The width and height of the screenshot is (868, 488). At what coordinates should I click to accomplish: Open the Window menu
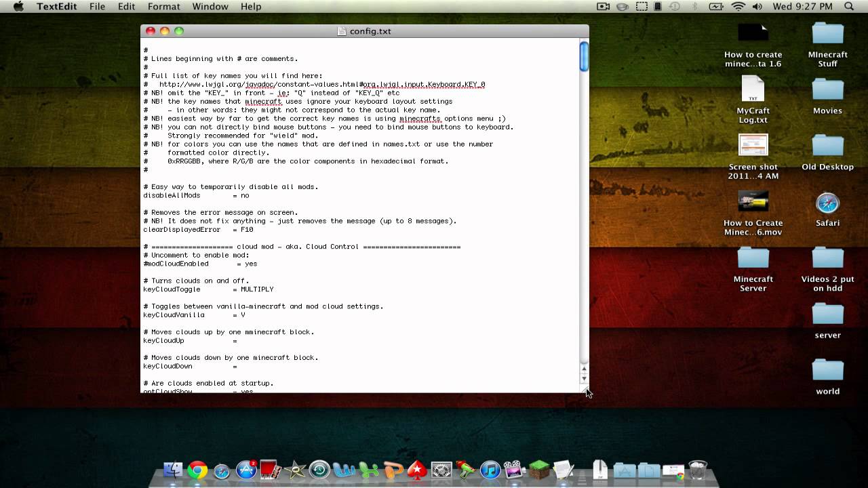[210, 6]
